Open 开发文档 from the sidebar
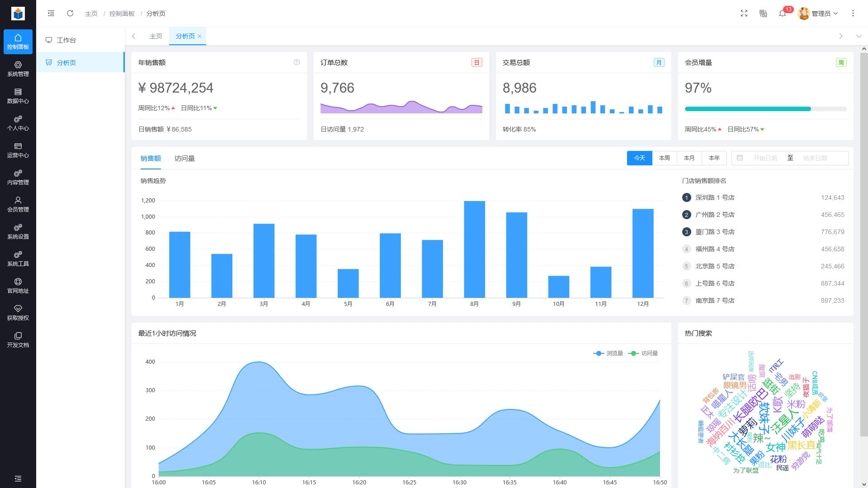The image size is (868, 488). point(18,340)
